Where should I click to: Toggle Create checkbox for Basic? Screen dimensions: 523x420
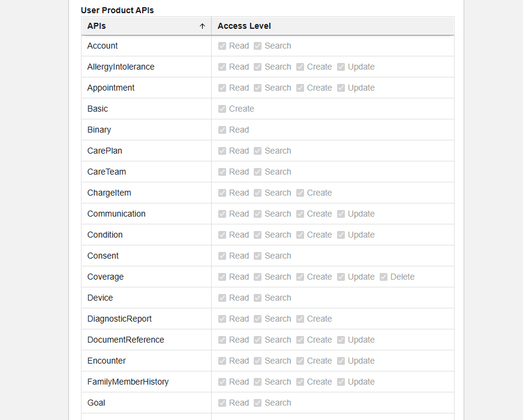click(x=223, y=109)
